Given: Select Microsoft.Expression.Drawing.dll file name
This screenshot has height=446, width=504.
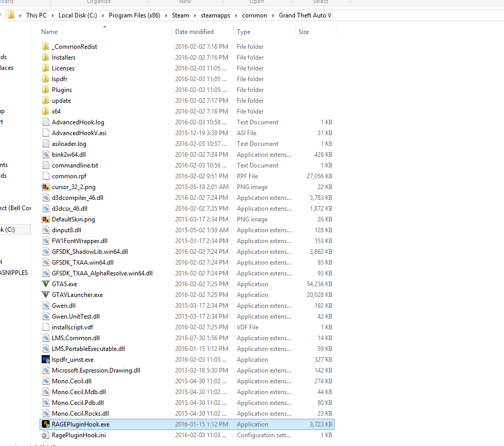Looking at the screenshot, I should click(96, 370).
